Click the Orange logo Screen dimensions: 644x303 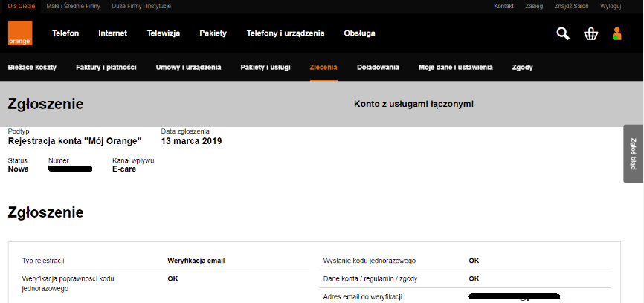pyautogui.click(x=20, y=33)
